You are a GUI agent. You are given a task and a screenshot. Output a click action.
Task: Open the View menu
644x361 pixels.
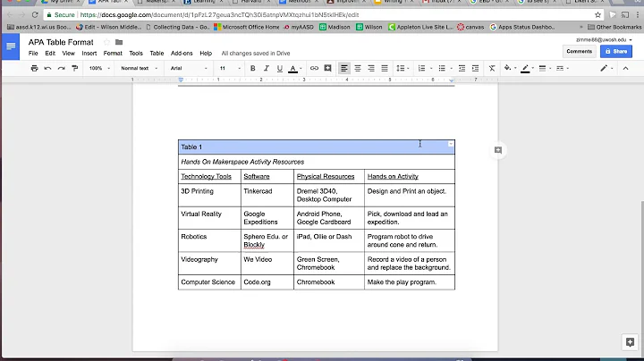(68, 54)
